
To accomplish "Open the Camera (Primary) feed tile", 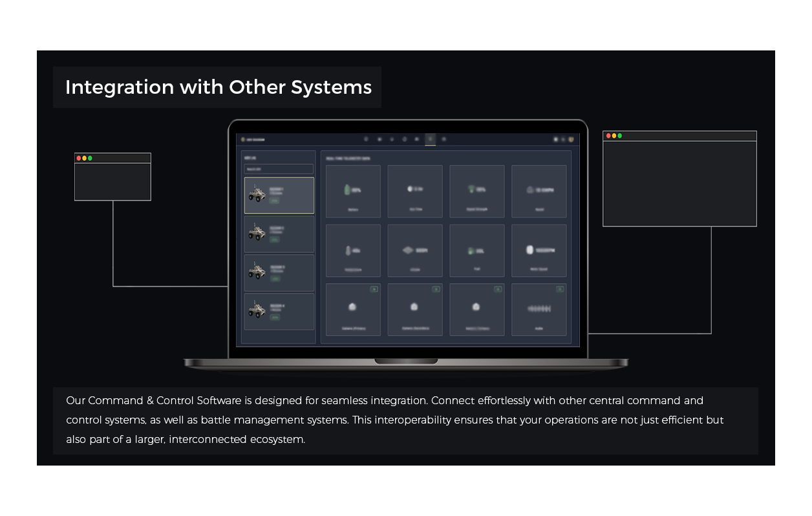I will (x=353, y=309).
